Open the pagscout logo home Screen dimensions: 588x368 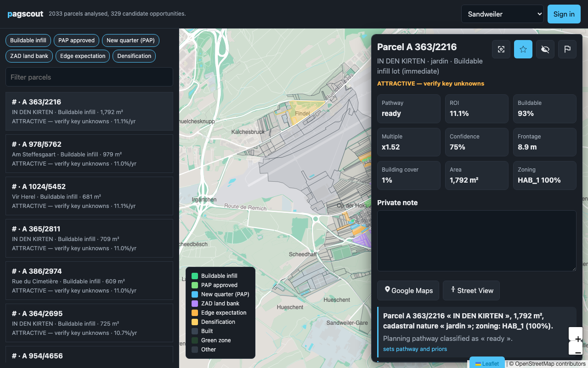coord(25,14)
